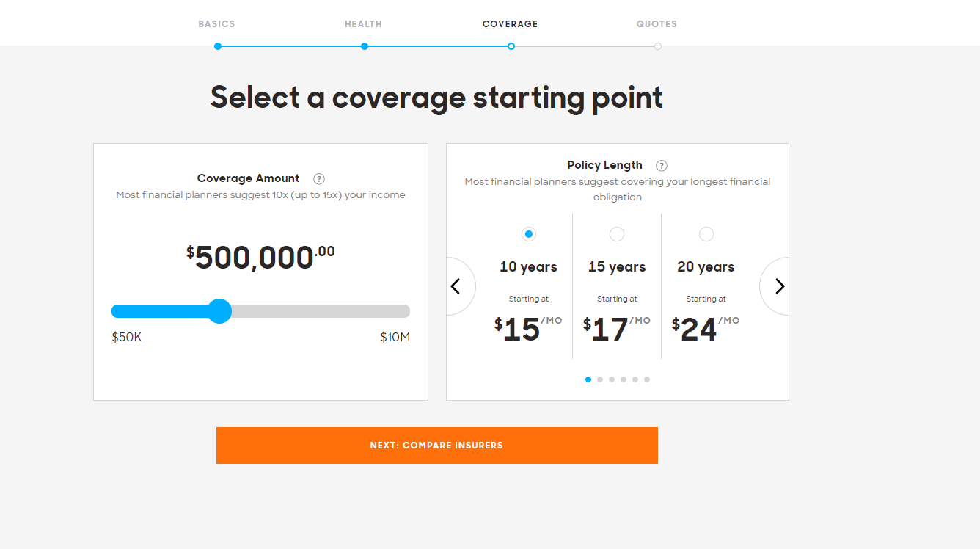Open Coverage Amount help question mark
The width and height of the screenshot is (980, 549).
click(x=319, y=178)
